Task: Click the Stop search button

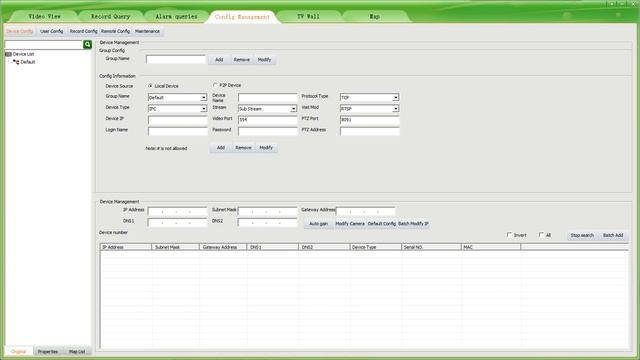Action: [x=582, y=235]
